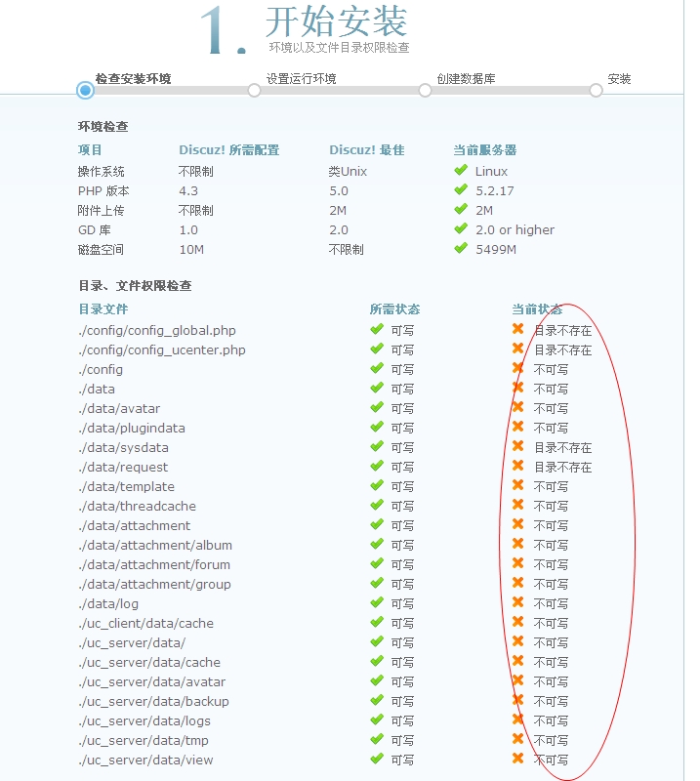Click the 环境检查 section heading
The width and height of the screenshot is (700, 781).
point(103,127)
